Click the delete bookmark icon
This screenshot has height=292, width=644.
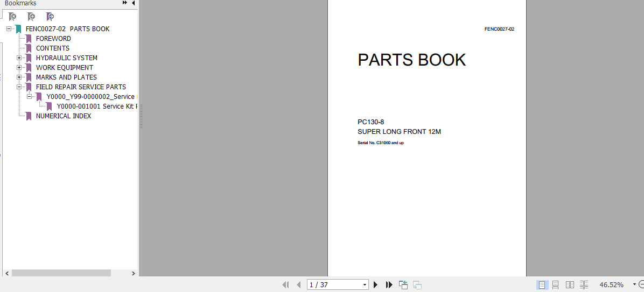[13, 17]
